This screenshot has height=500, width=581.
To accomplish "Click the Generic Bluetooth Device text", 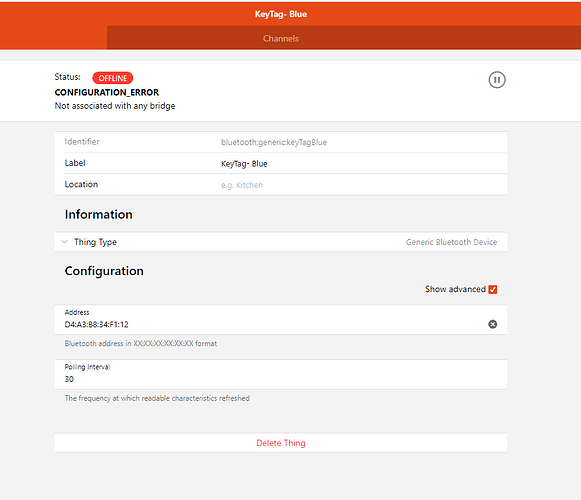I will 451,242.
